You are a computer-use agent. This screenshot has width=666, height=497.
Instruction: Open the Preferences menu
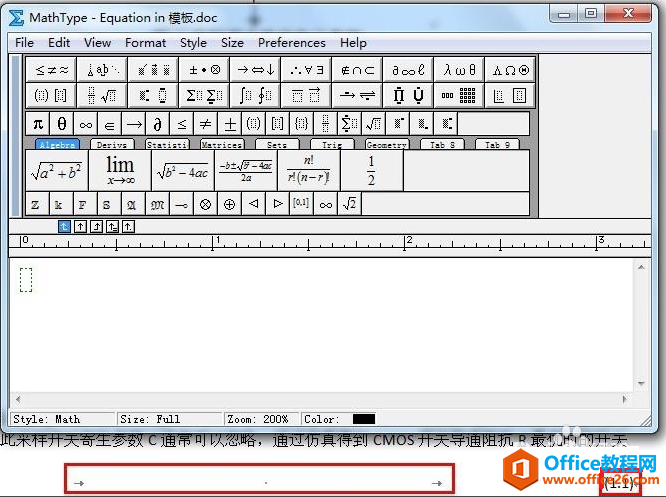coord(292,43)
